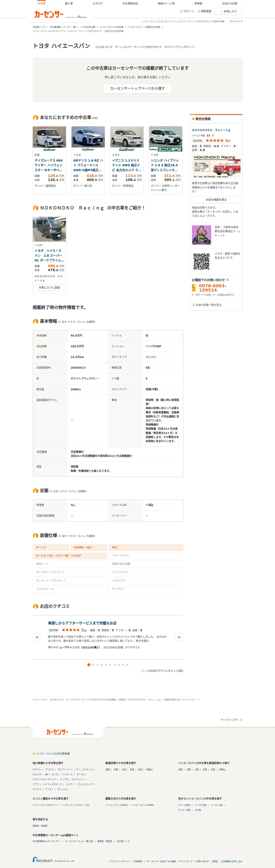Viewport: 275px width, 868px height.
Task: Open ハイエースバンの4WD link
Action: [143, 805]
